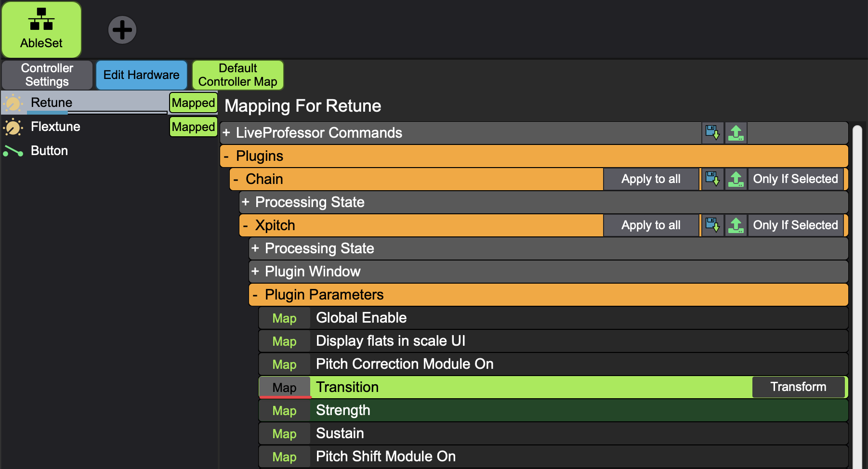The width and height of the screenshot is (868, 469).
Task: Click save icon in Xpitch row
Action: pyautogui.click(x=712, y=225)
